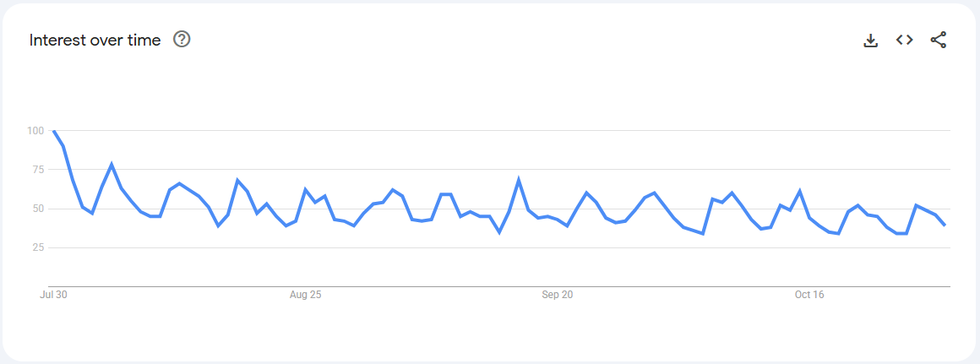Image resolution: width=980 pixels, height=364 pixels.
Task: Click the 25 value axis label
Action: 36,247
